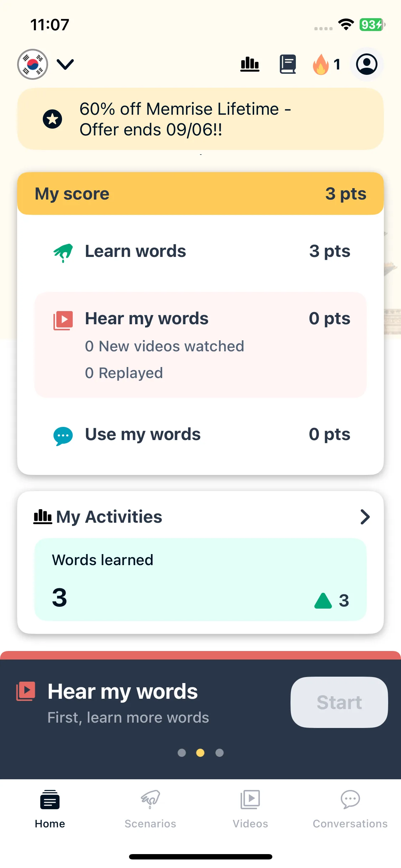Tap the streak flame icon
The width and height of the screenshot is (401, 868).
[321, 64]
